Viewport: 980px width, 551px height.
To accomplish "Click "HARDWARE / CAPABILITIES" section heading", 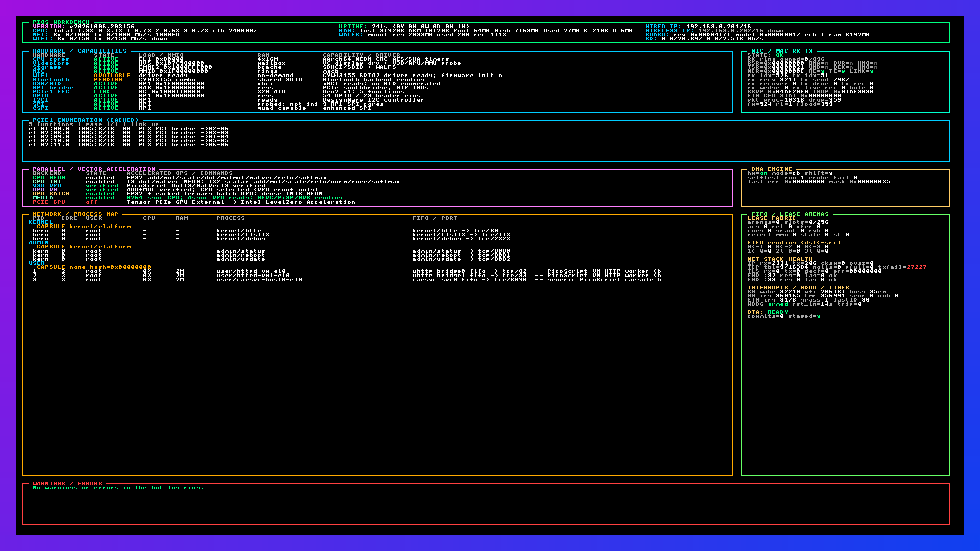I will click(x=80, y=51).
